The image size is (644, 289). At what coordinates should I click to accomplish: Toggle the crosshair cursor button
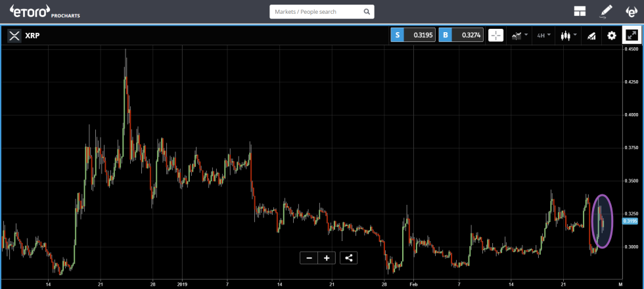495,35
